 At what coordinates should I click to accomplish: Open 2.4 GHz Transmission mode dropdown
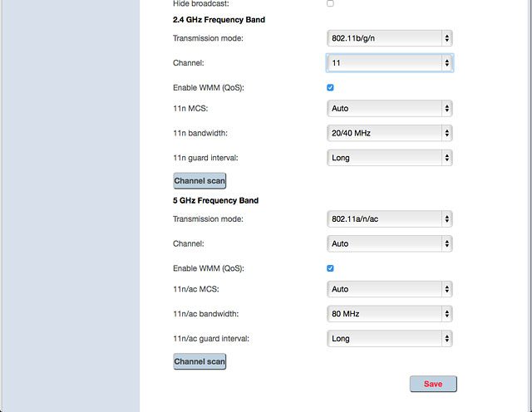390,38
